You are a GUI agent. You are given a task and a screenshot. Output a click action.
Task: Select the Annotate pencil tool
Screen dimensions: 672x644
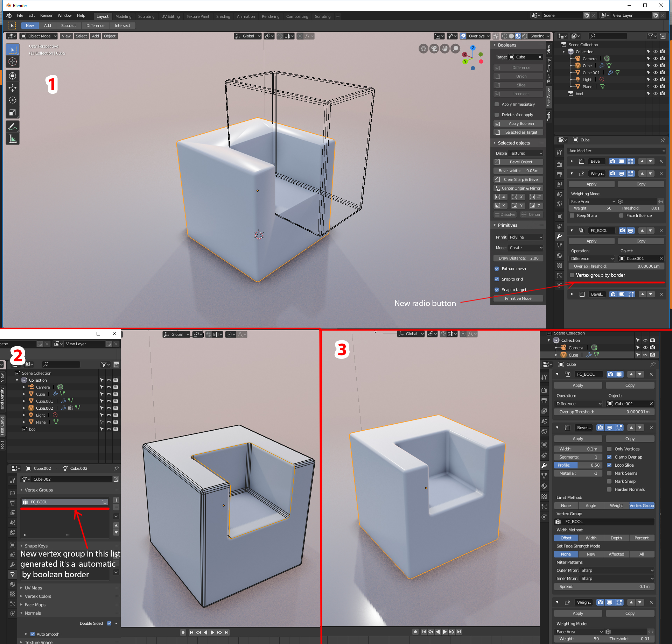(13, 127)
